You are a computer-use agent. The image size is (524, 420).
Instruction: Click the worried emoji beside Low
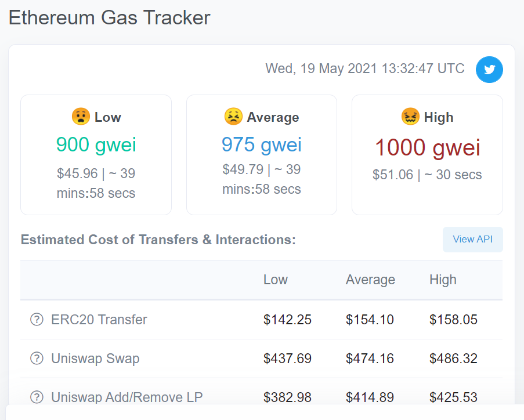pyautogui.click(x=81, y=116)
